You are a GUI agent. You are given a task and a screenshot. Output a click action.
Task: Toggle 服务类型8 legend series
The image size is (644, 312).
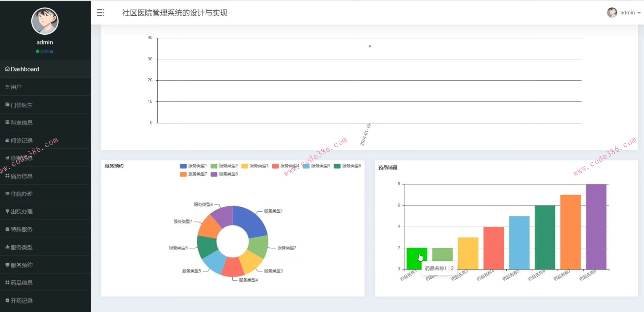[224, 174]
